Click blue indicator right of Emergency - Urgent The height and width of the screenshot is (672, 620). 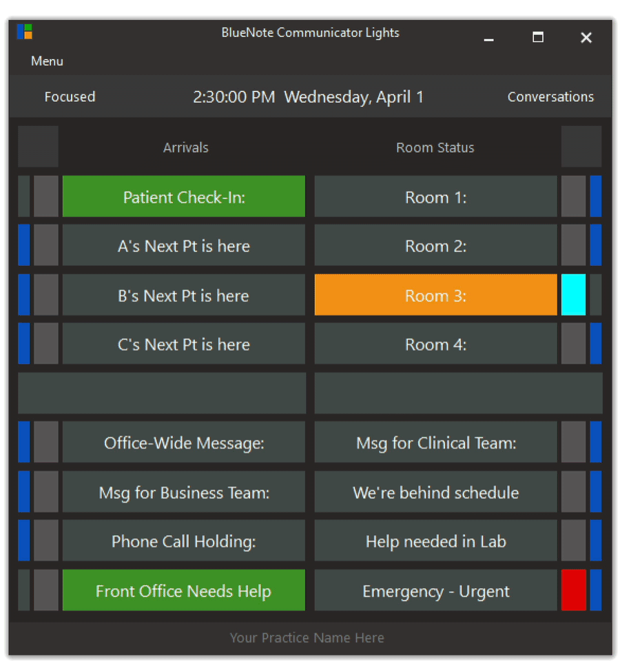pos(596,591)
